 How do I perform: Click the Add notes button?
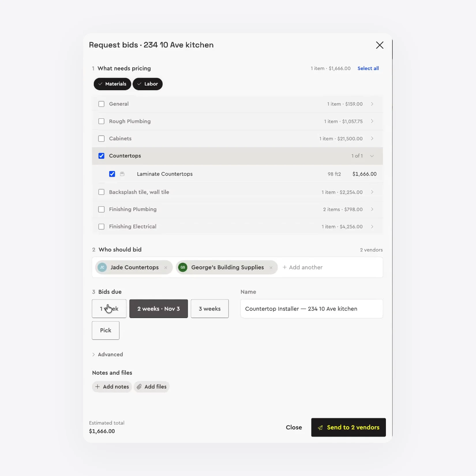tap(112, 387)
